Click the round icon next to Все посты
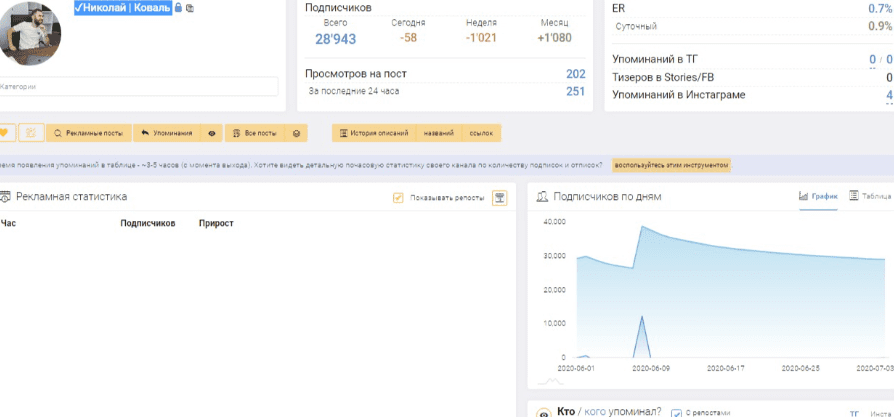Screen dimensions: 894x417 click(x=296, y=133)
